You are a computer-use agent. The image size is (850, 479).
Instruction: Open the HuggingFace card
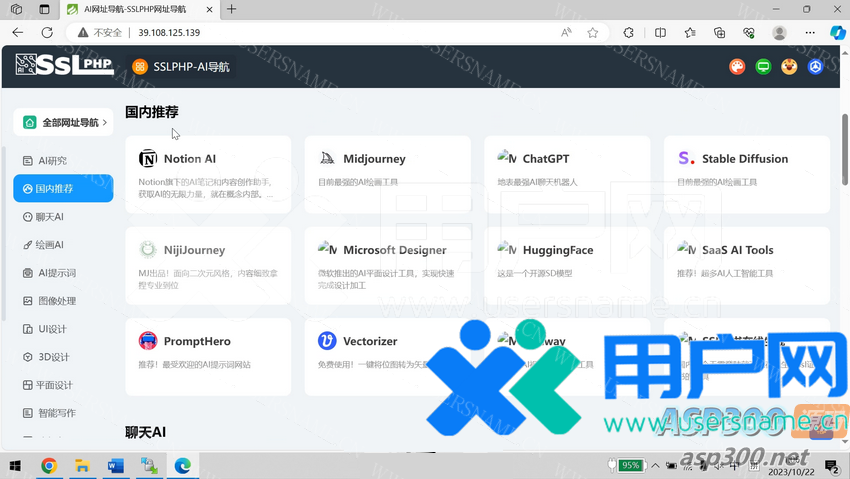coord(567,266)
